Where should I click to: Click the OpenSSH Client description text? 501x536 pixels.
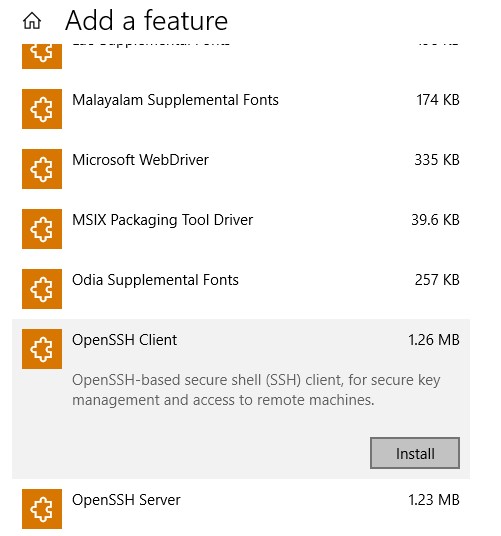point(256,390)
